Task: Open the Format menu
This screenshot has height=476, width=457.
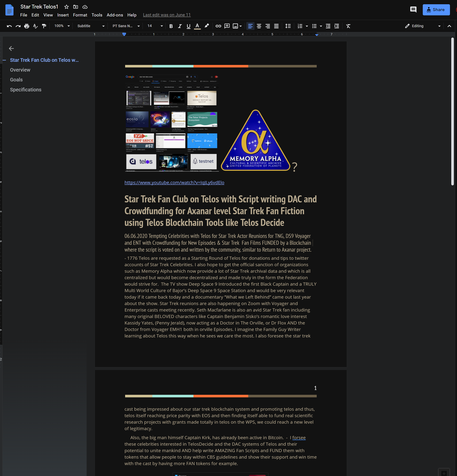Action: point(80,15)
